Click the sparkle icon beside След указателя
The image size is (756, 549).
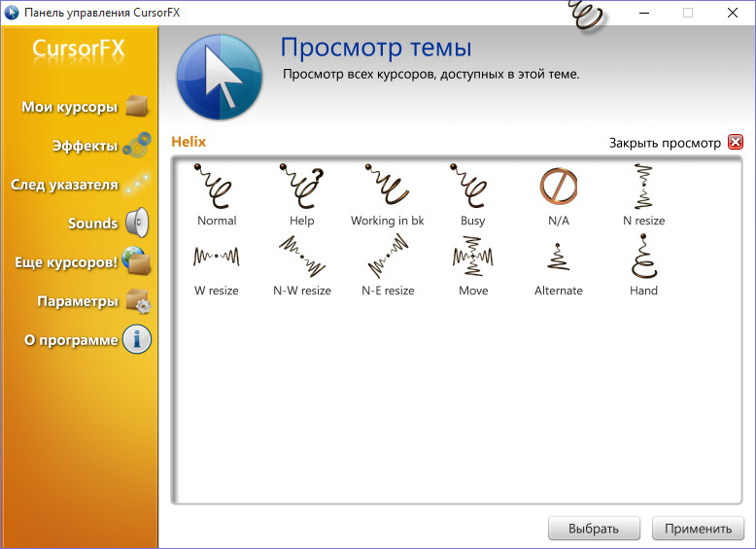137,184
